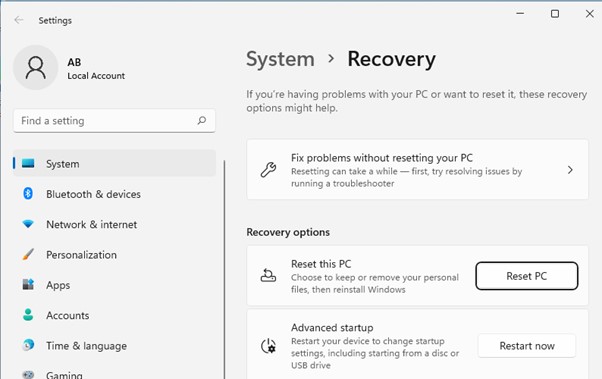Click System breadcrumb link in header
The height and width of the screenshot is (379, 602).
[280, 60]
